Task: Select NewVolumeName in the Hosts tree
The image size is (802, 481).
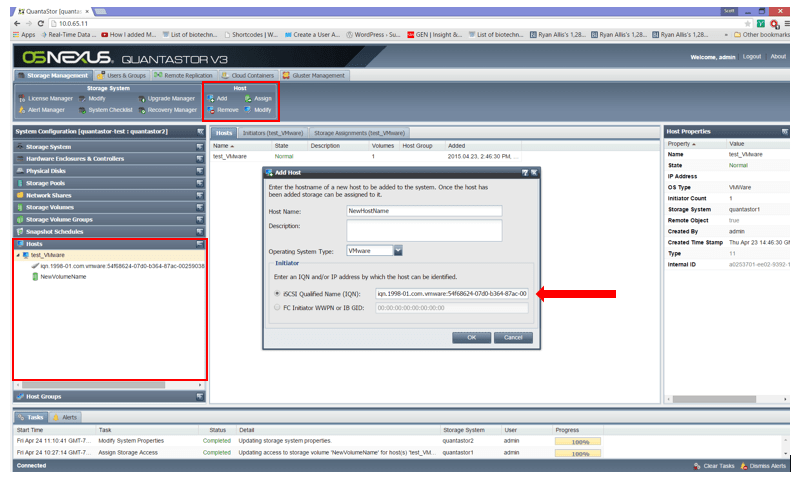Action: 62,277
